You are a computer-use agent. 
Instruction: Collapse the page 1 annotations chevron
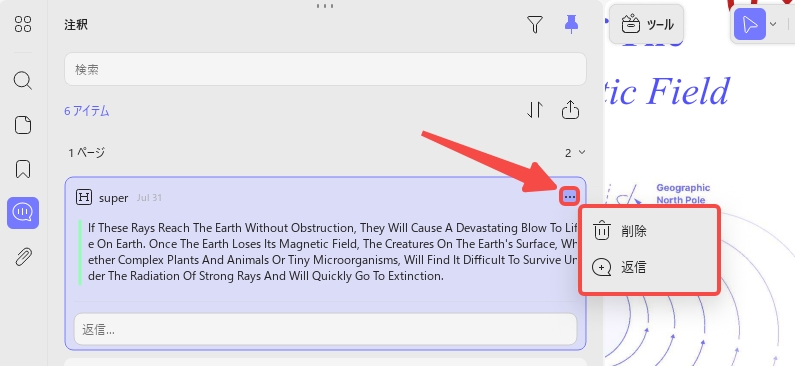point(582,152)
